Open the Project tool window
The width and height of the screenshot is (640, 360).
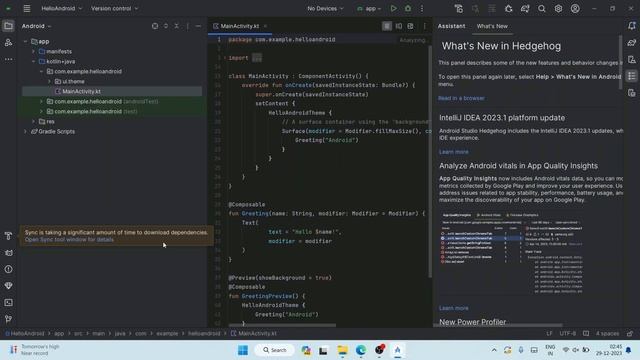8,26
